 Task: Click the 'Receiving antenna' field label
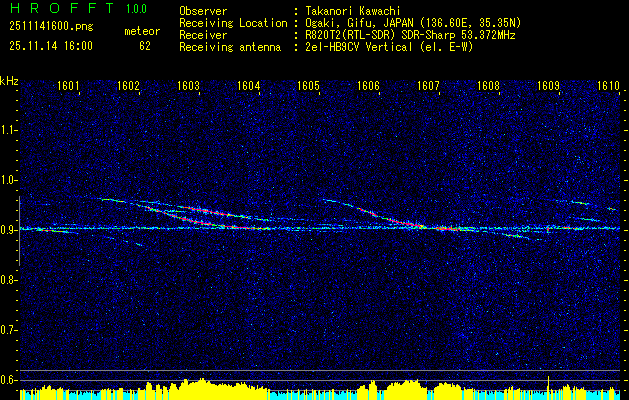(x=230, y=47)
